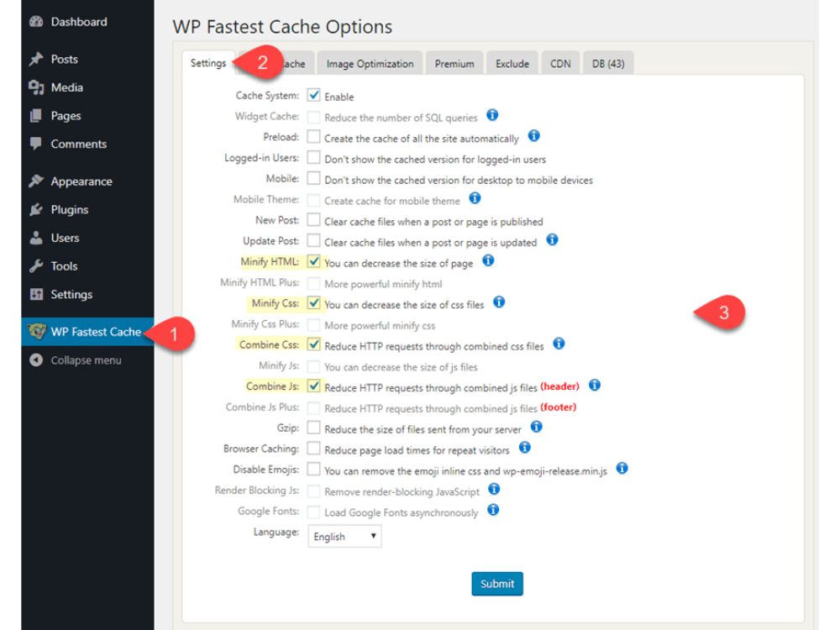Click the Pages stacked-sheets icon
Viewport: 840px width, 630px height.
(36, 116)
